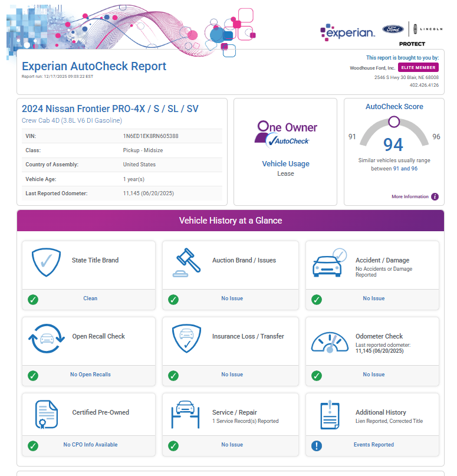
Task: Click No Issue under Odometer Check
Action: 374,375
